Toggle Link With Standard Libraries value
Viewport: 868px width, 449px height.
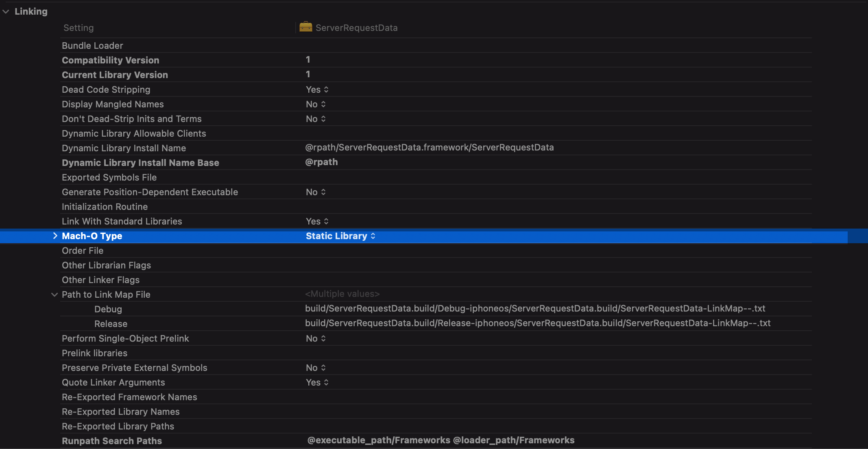(x=317, y=221)
